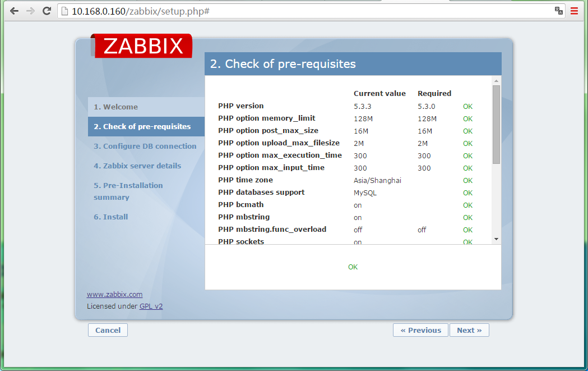Click the overall OK result below the list
This screenshot has height=371, width=588.
tap(353, 267)
